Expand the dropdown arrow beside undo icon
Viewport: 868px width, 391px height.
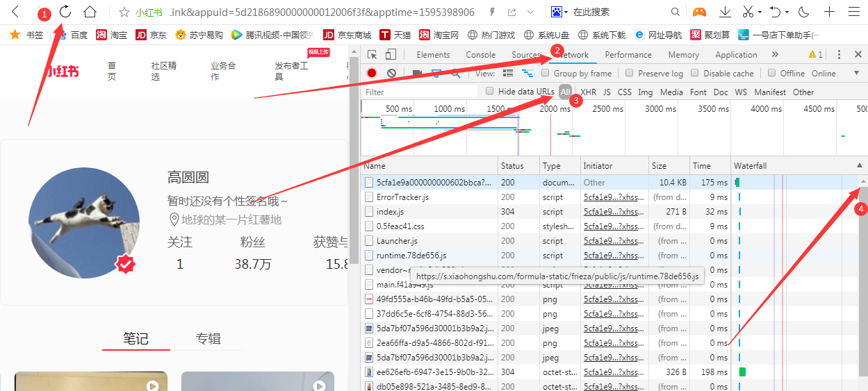tap(787, 13)
